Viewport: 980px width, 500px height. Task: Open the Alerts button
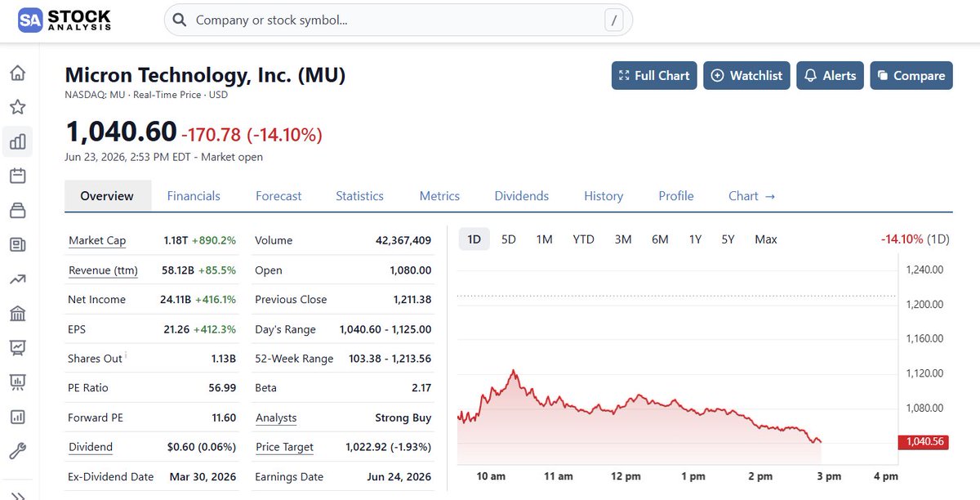[830, 75]
